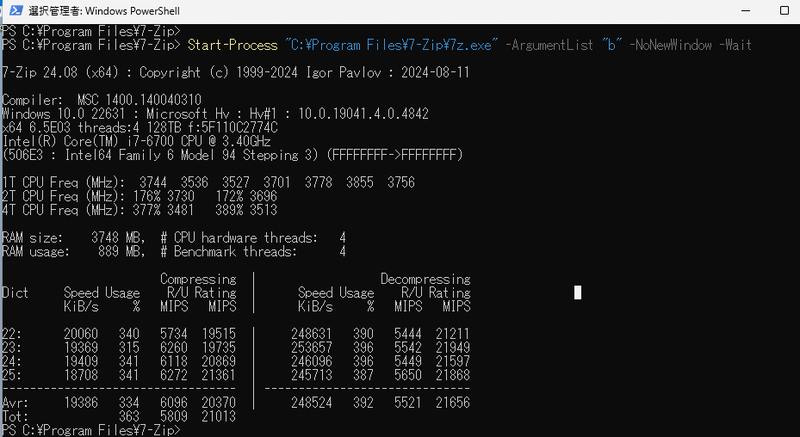Click the '7-Zip 24.08 (x64)' version text
This screenshot has width=800, height=437.
point(60,72)
